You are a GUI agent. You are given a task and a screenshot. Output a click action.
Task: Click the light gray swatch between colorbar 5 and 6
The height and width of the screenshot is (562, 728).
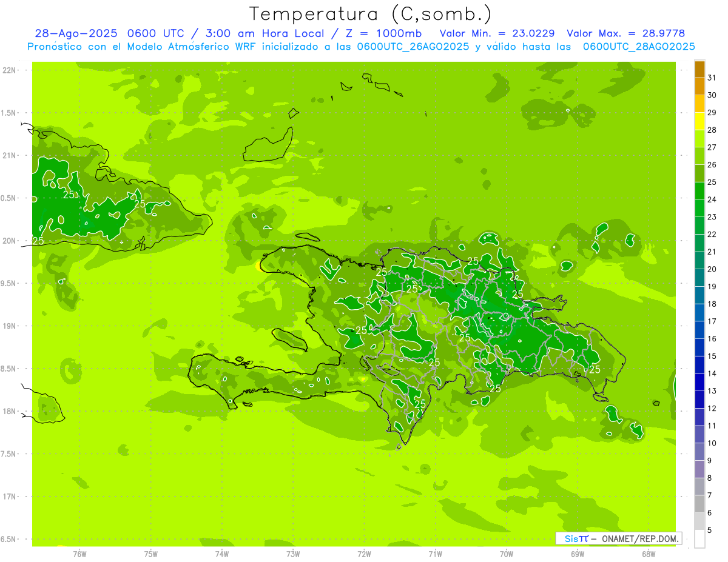click(x=699, y=521)
